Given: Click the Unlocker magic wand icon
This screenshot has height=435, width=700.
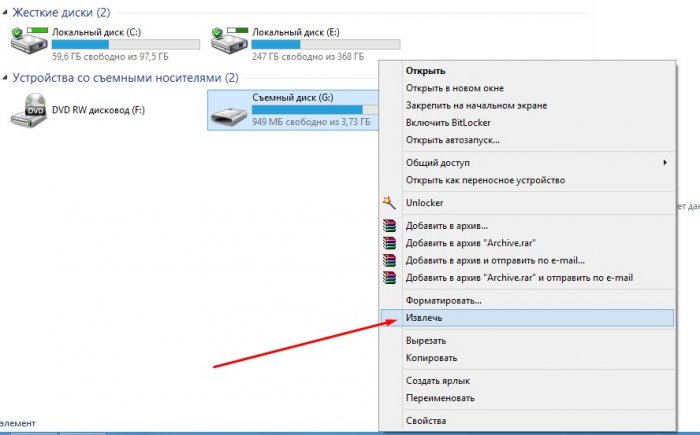Looking at the screenshot, I should pyautogui.click(x=390, y=203).
